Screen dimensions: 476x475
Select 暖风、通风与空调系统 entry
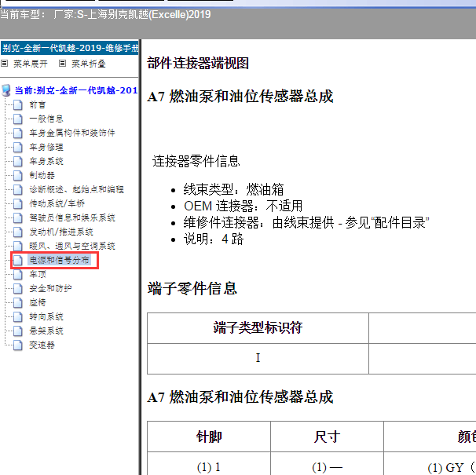click(x=72, y=246)
